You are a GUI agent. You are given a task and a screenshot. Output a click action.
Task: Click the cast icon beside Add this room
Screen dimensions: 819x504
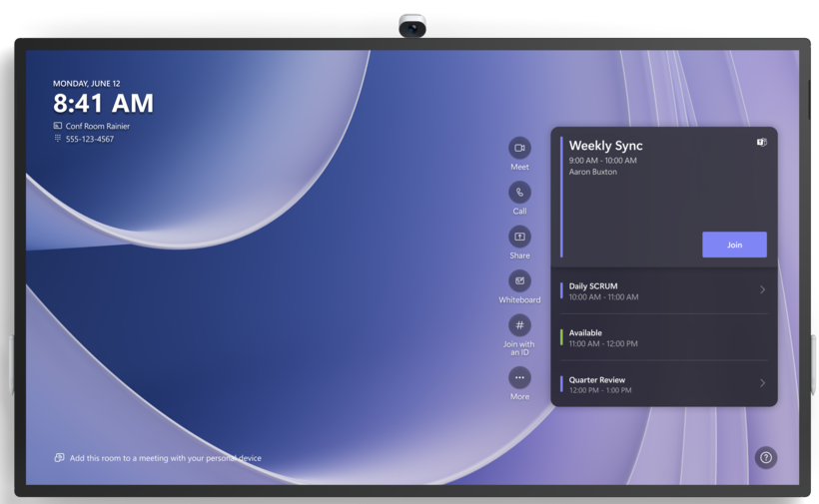point(59,458)
